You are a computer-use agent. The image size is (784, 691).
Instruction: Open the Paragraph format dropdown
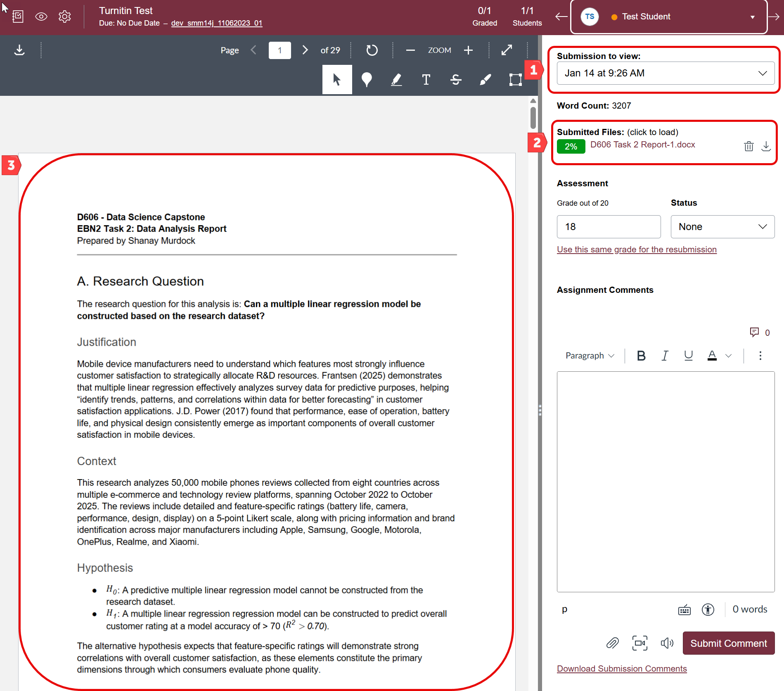pos(590,355)
